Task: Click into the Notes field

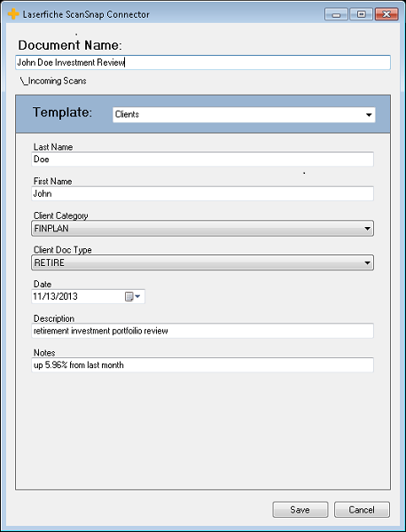Action: tap(202, 365)
